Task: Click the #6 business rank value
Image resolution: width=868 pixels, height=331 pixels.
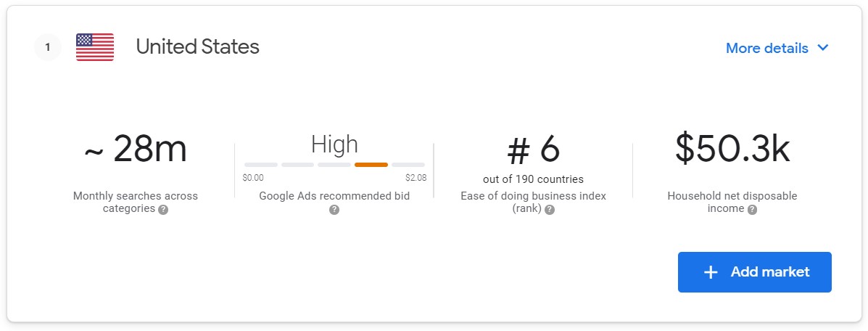Action: (534, 149)
